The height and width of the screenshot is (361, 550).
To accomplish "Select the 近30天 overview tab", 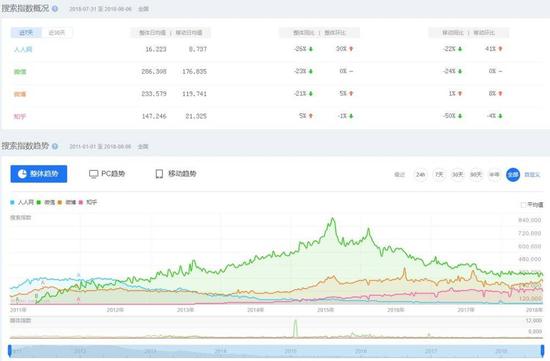I will tap(57, 33).
